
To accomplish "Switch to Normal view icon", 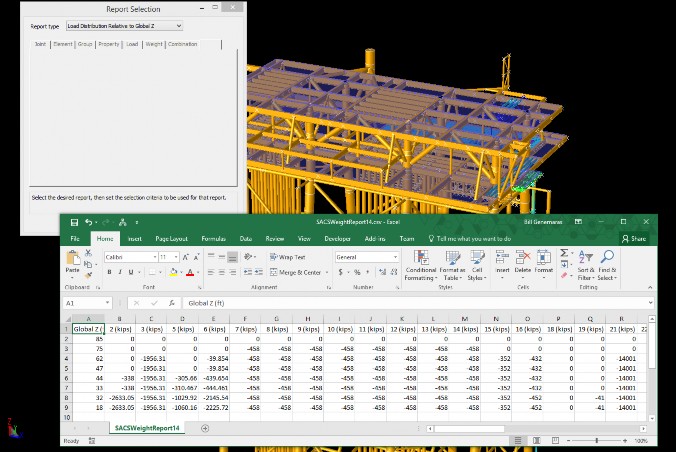I will 518,441.
